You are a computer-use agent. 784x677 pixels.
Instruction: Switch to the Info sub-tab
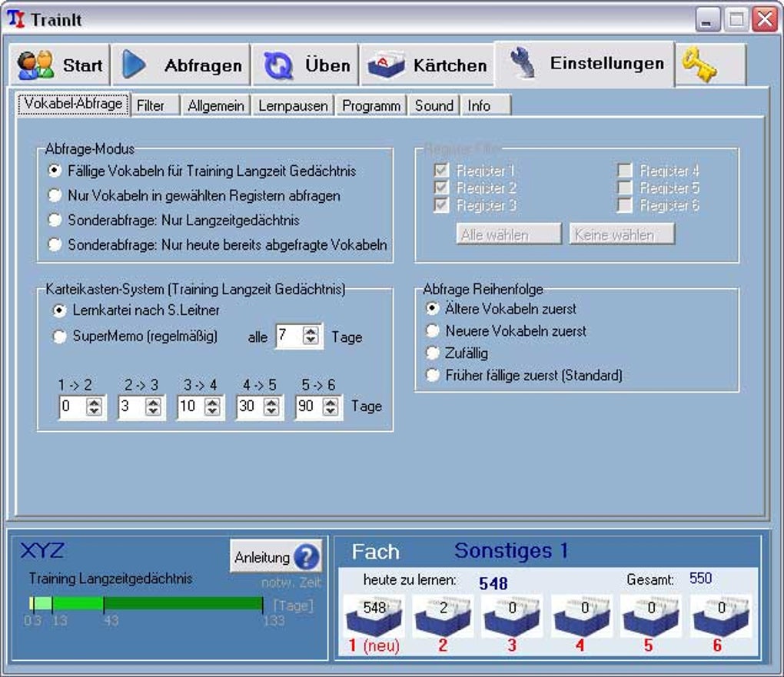coord(485,105)
